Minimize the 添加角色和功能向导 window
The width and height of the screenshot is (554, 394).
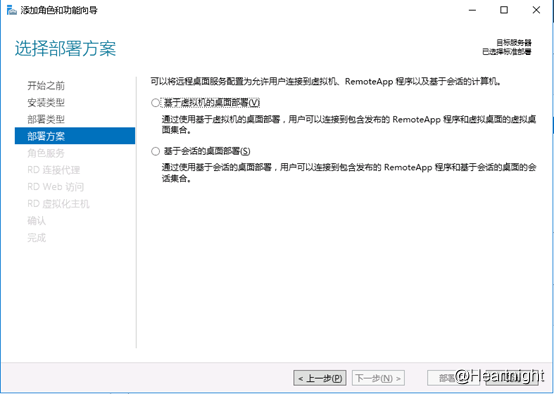(472, 10)
